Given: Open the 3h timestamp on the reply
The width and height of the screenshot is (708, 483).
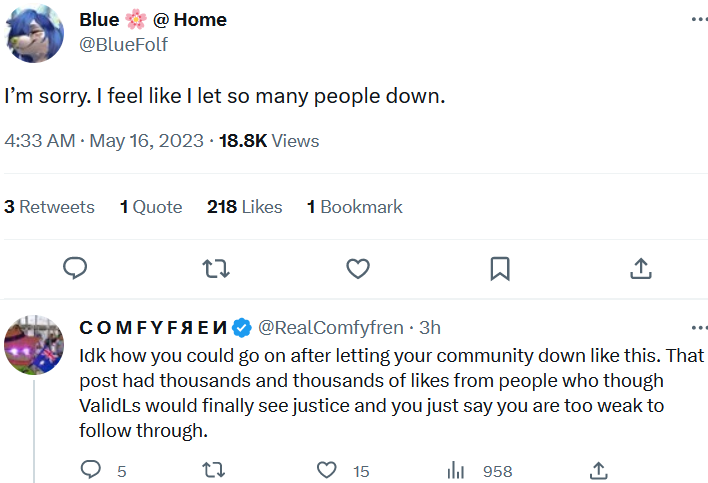Looking at the screenshot, I should pos(430,327).
